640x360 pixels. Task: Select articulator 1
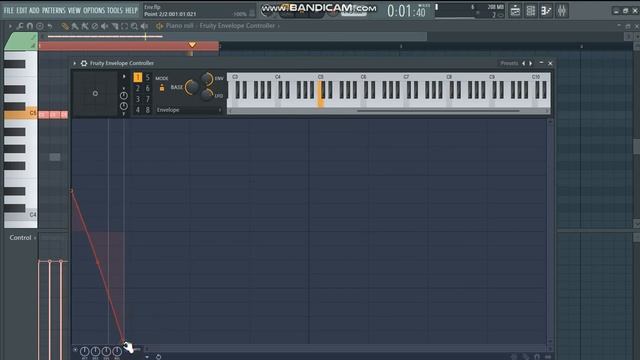tap(138, 78)
